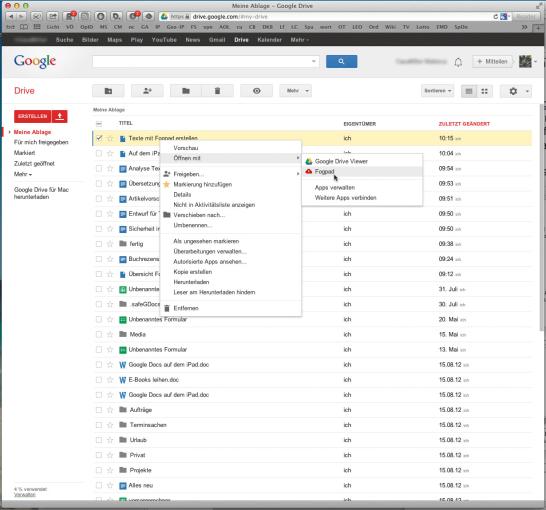Image resolution: width=546 pixels, height=510 pixels.
Task: Select 'Umbenennen...' in context menu
Action: point(231,225)
